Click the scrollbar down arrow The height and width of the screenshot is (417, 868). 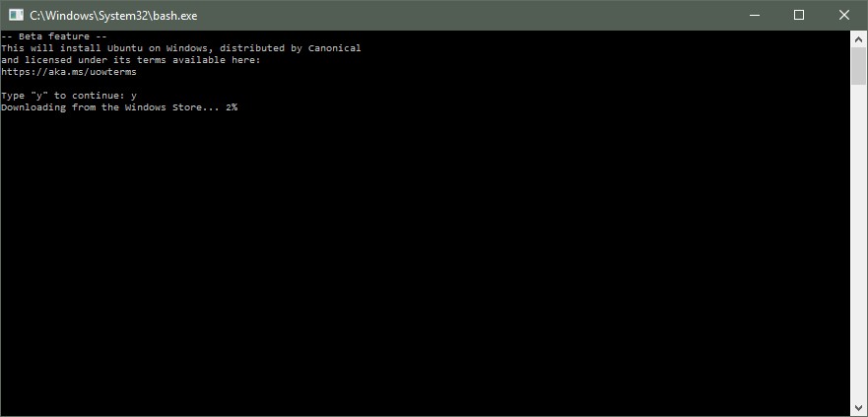point(858,407)
